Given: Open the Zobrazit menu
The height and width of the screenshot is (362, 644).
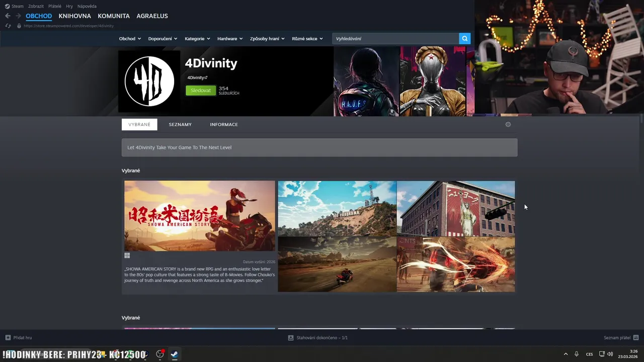Looking at the screenshot, I should point(36,6).
